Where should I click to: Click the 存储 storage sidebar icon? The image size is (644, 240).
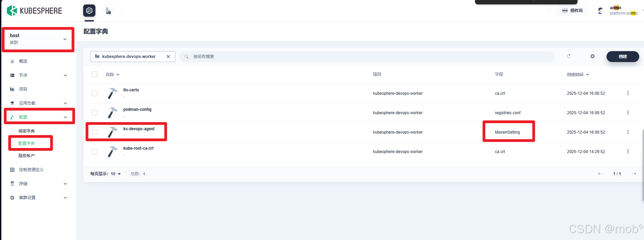tap(12, 184)
